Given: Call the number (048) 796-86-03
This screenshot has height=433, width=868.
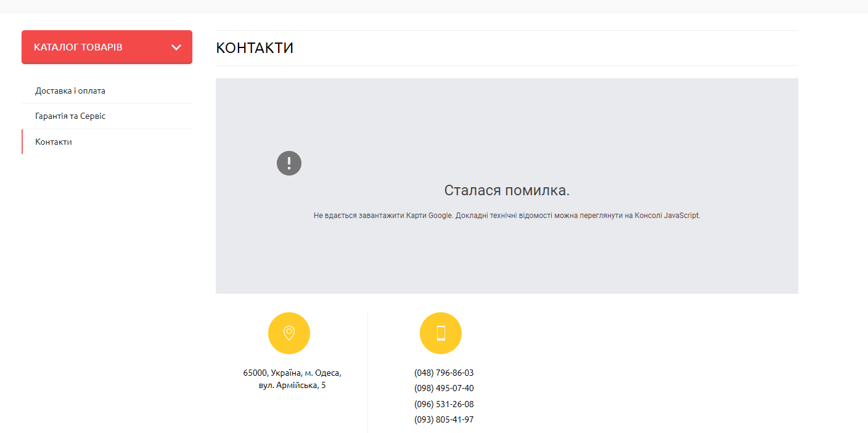Looking at the screenshot, I should tap(444, 373).
